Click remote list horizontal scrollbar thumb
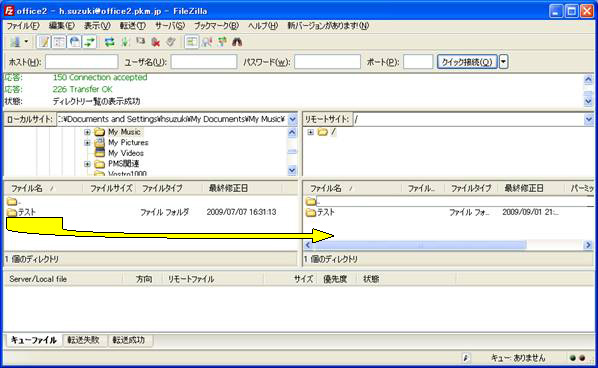Viewport: 598px width, 368px height. pos(420,245)
